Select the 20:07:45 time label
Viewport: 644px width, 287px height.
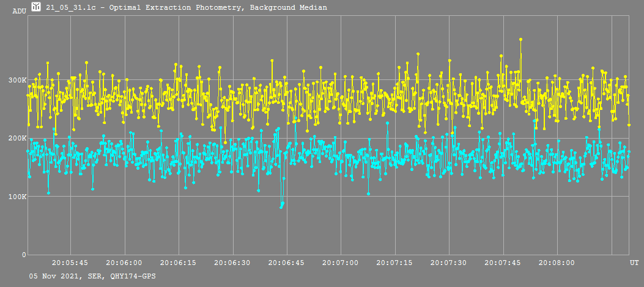tap(503, 263)
